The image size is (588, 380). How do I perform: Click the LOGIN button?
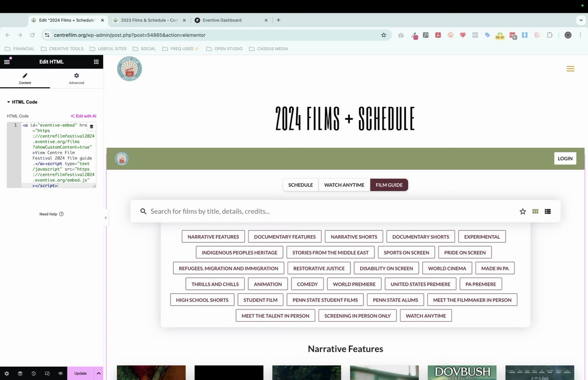565,158
